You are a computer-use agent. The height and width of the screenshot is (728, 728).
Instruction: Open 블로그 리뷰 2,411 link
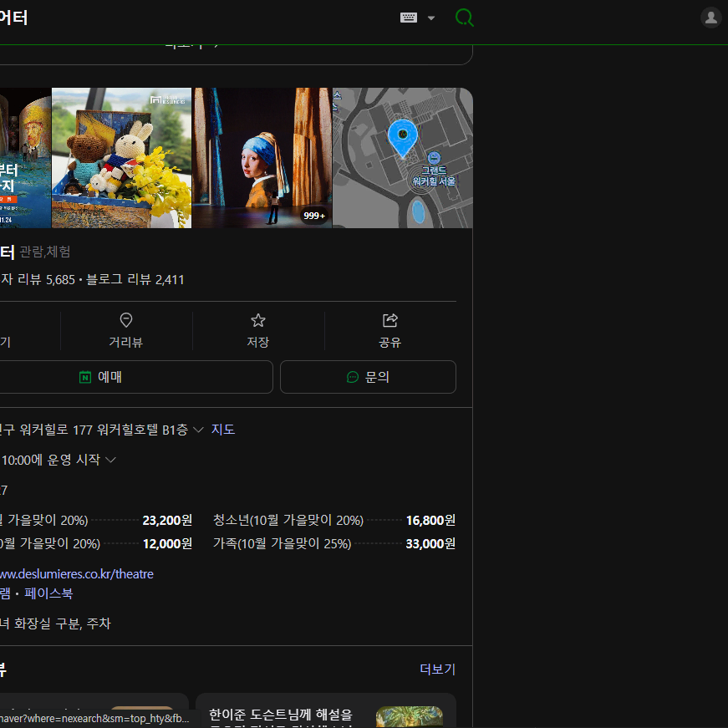tap(135, 279)
